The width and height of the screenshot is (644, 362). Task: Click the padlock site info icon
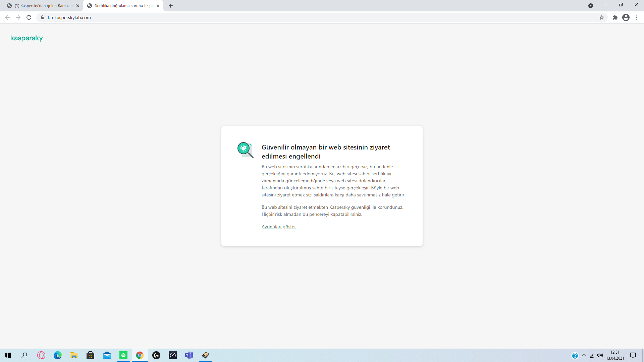point(42,17)
